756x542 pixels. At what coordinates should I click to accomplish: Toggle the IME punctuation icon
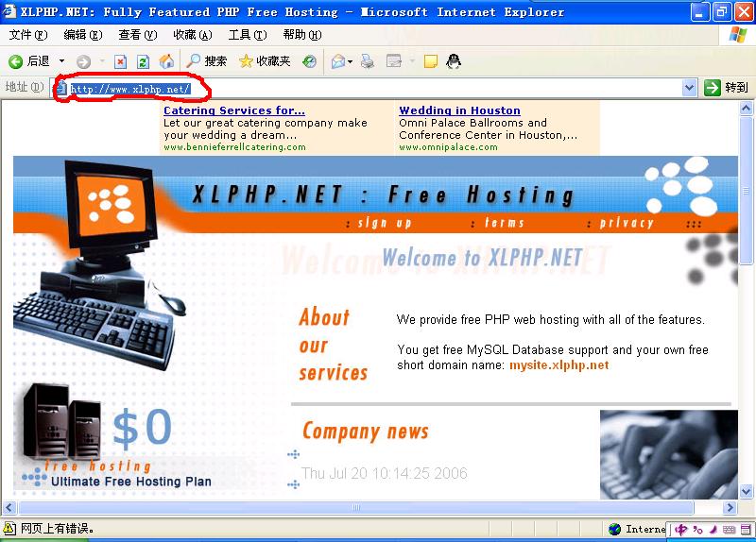697,530
